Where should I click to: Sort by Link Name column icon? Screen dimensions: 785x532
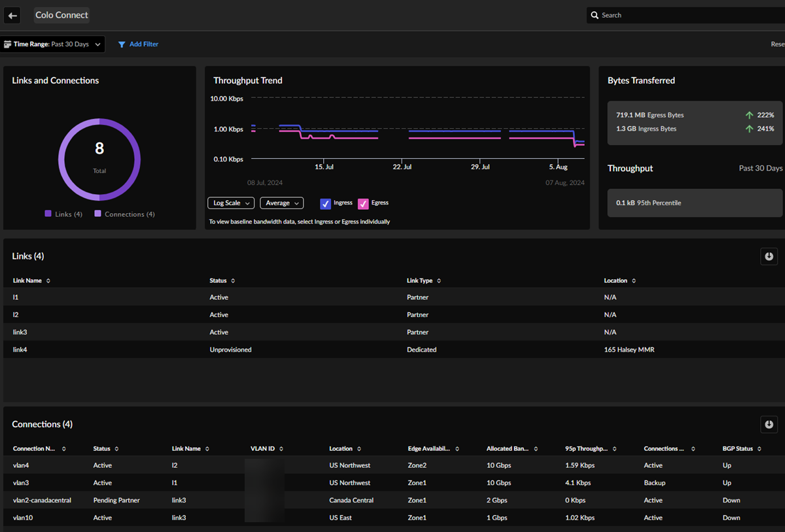coord(48,281)
